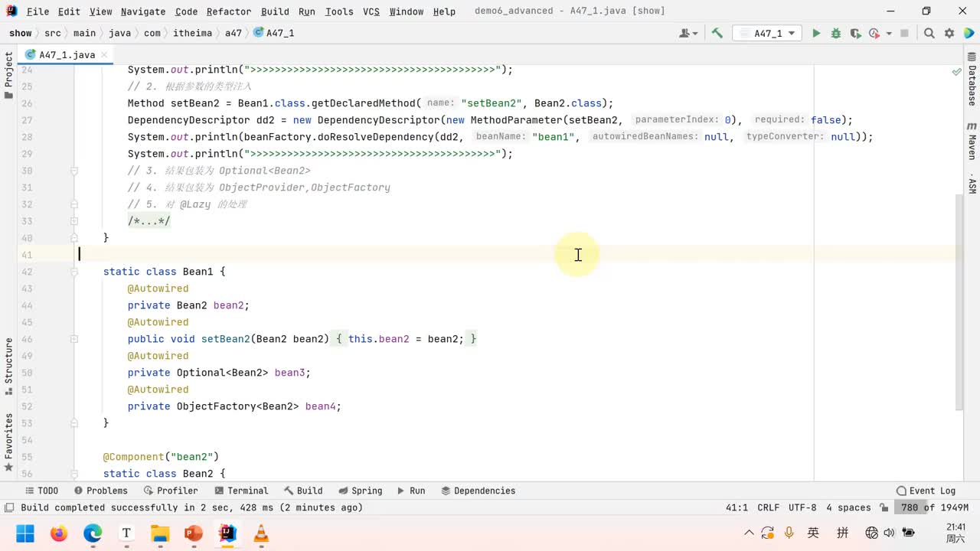Open the Database side panel
Image resolution: width=980 pixels, height=551 pixels.
click(972, 79)
